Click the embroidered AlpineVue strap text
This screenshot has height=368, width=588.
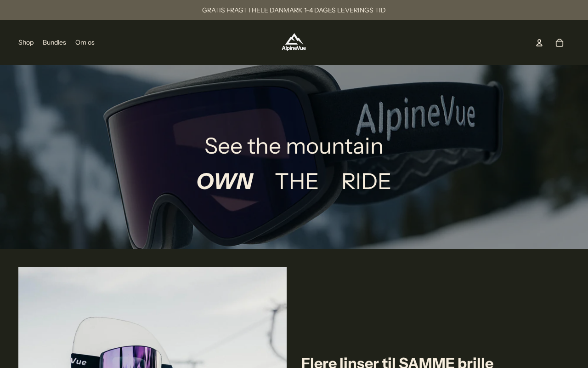click(x=416, y=115)
